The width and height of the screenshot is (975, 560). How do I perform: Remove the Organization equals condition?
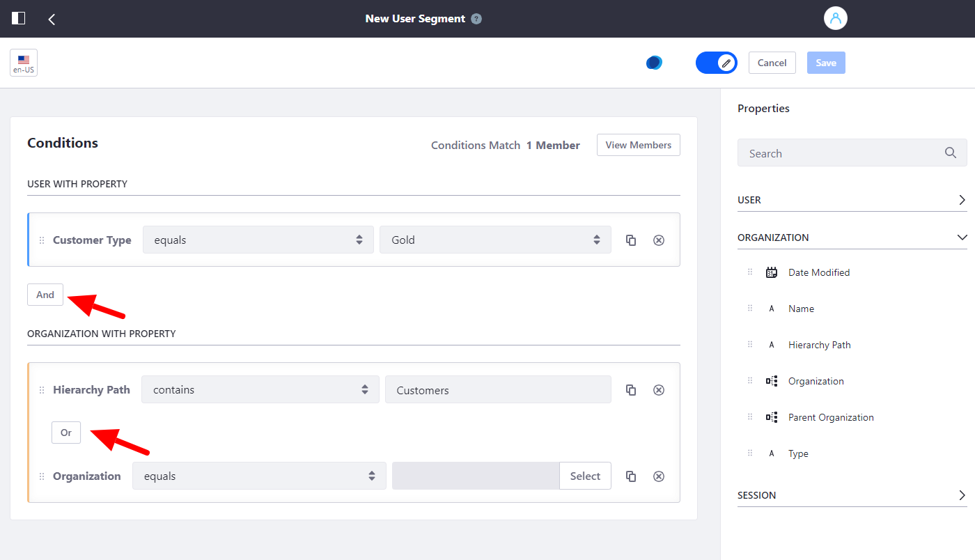(658, 476)
